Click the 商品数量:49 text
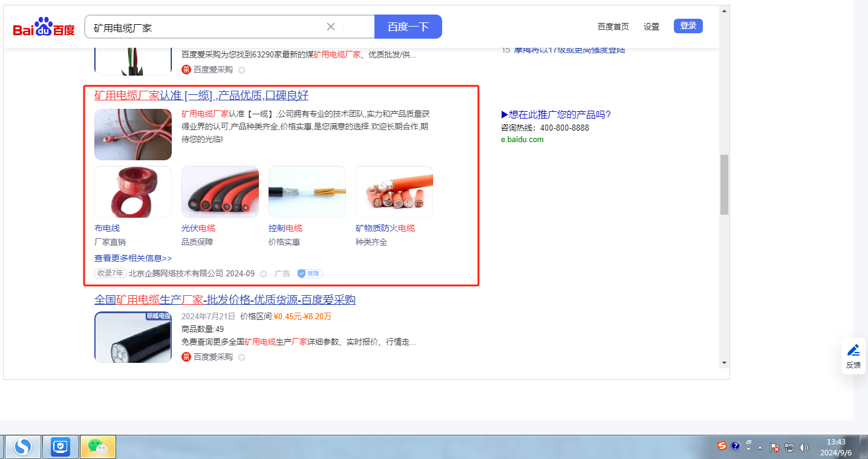This screenshot has width=868, height=459. (203, 330)
